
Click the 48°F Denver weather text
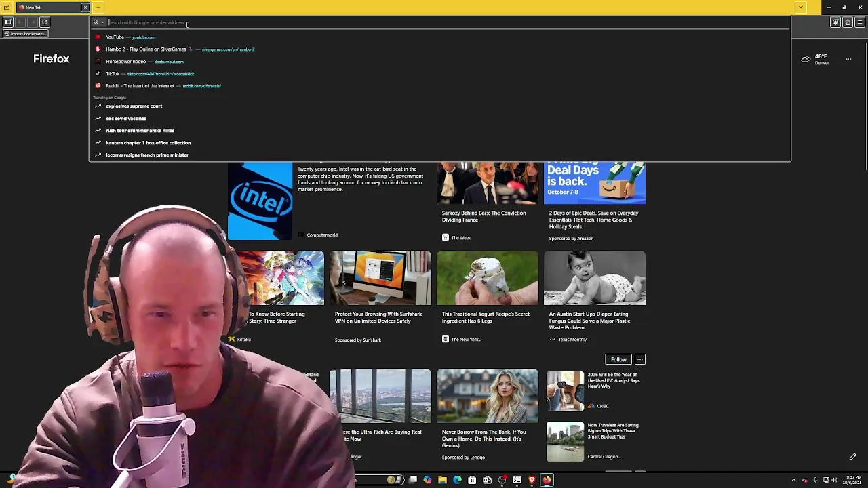coord(822,59)
